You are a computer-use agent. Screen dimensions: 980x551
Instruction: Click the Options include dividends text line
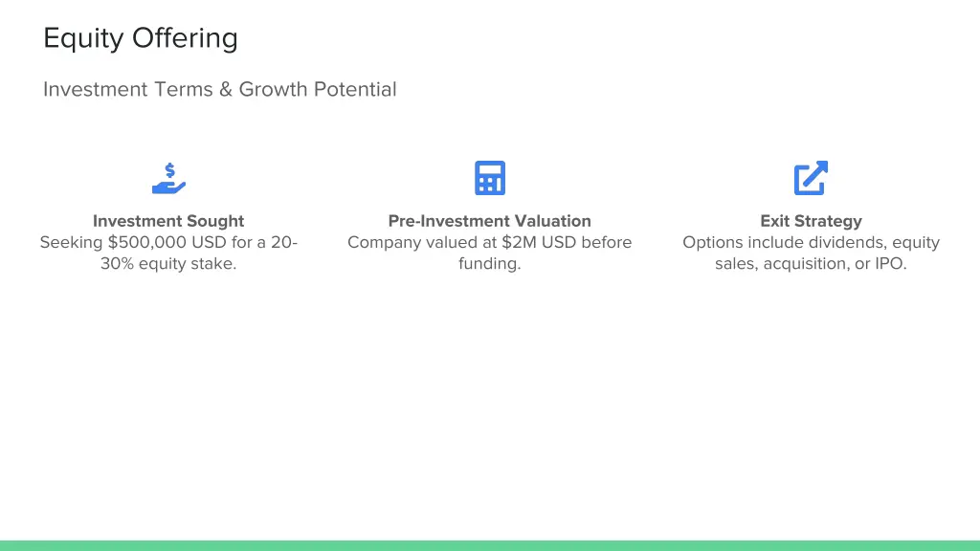click(812, 242)
